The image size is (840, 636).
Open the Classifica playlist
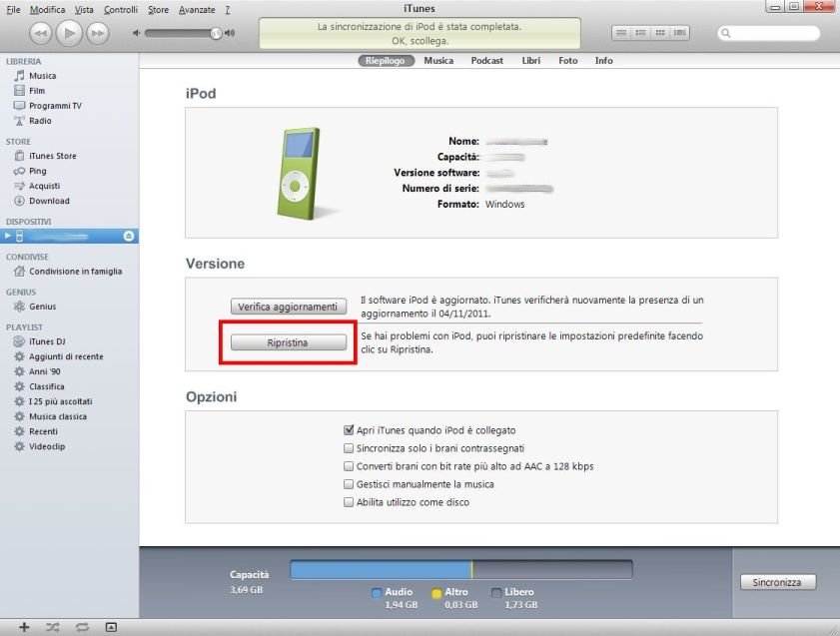click(x=47, y=386)
